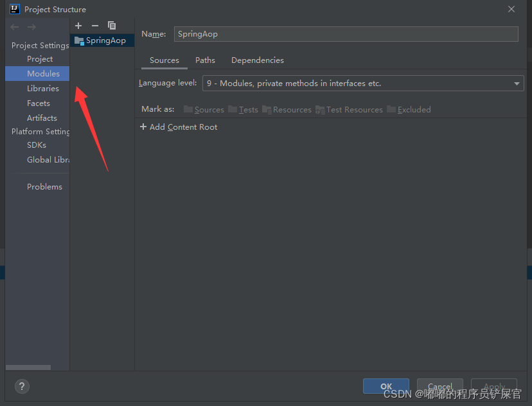Go back with the left arrow
Viewport: 532px width, 406px height.
tap(15, 27)
